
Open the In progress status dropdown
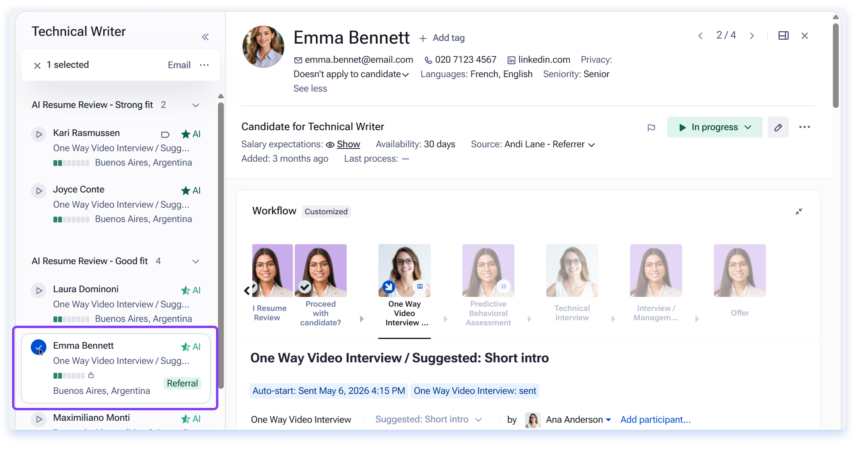click(x=715, y=127)
